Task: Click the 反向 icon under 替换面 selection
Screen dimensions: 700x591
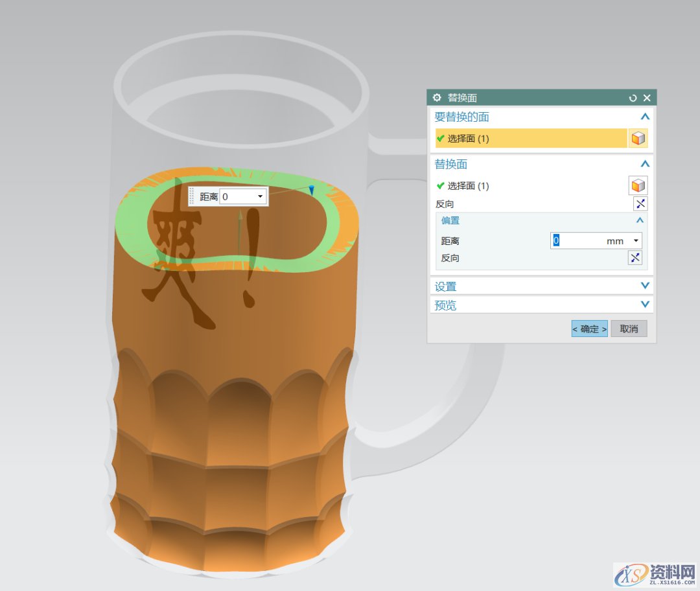Action: tap(640, 204)
